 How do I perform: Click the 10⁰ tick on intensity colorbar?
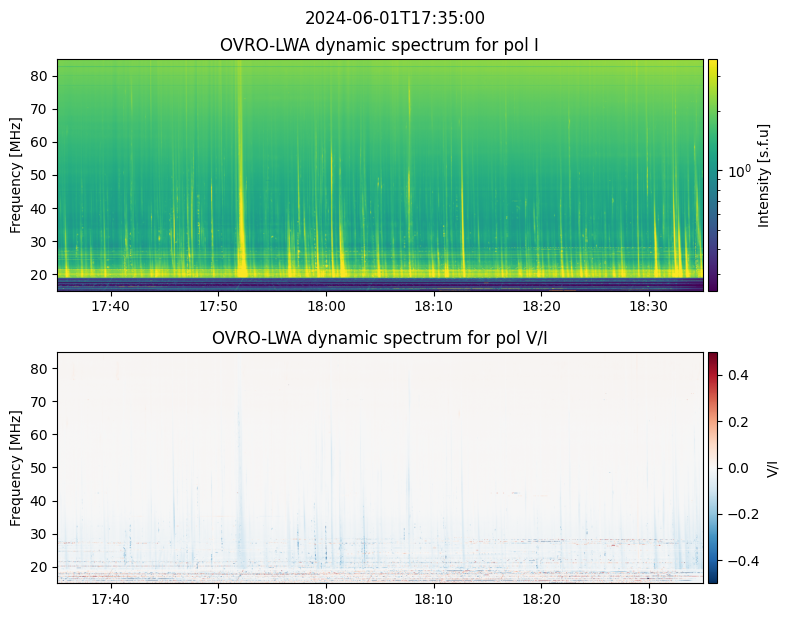(x=737, y=172)
